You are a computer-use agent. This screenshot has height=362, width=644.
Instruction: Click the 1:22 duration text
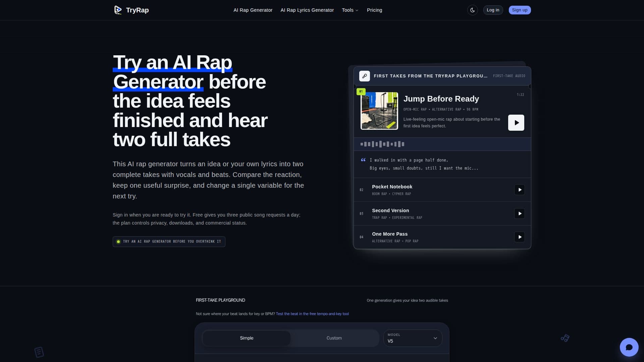[520, 95]
